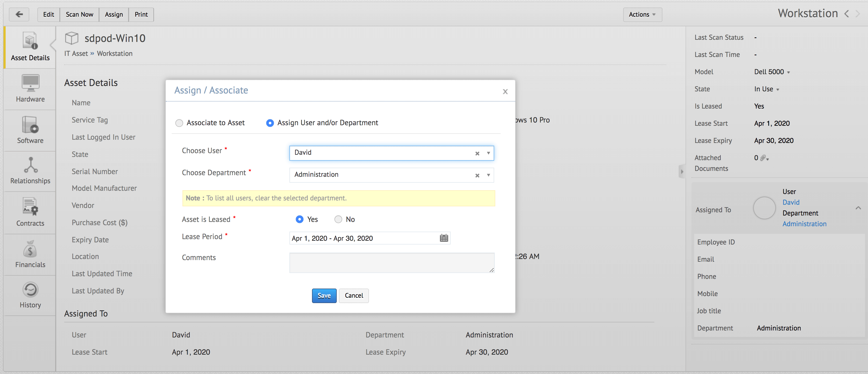
Task: Expand the Choose Department dropdown
Action: 488,175
